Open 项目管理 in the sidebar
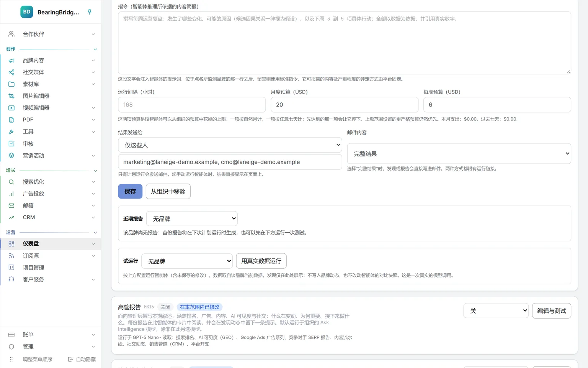 51,268
